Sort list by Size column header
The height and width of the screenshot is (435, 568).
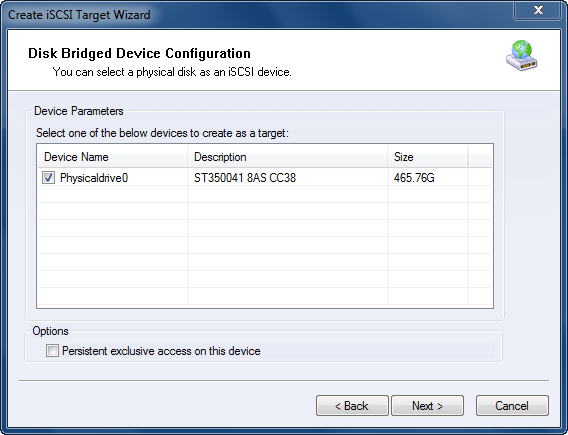point(428,157)
